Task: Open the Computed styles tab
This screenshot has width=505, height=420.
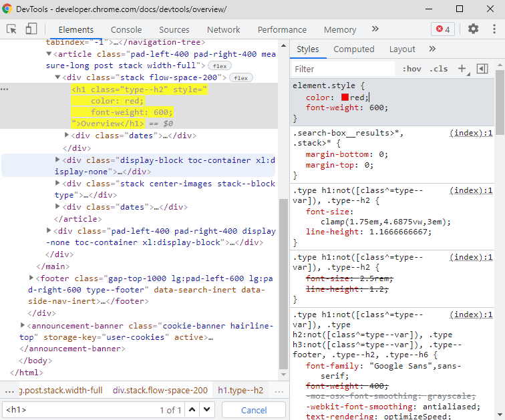Action: (353, 49)
